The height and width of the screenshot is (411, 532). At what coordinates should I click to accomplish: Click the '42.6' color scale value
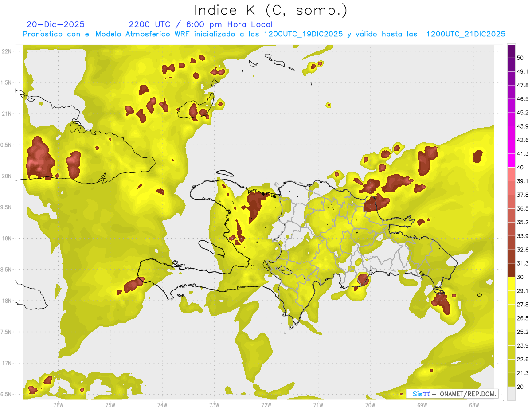point(523,140)
